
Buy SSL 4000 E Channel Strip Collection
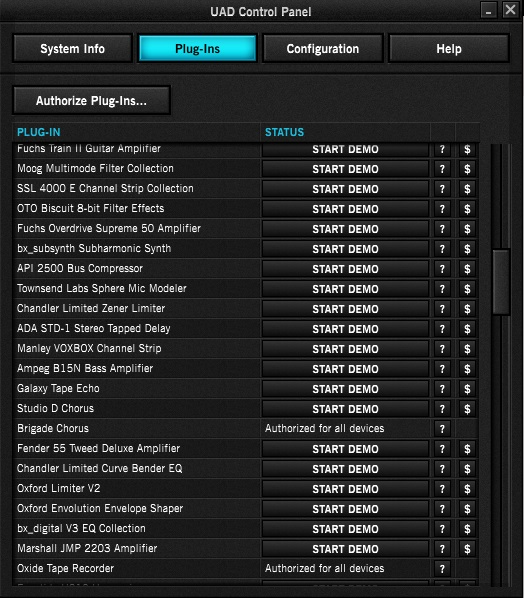point(467,189)
